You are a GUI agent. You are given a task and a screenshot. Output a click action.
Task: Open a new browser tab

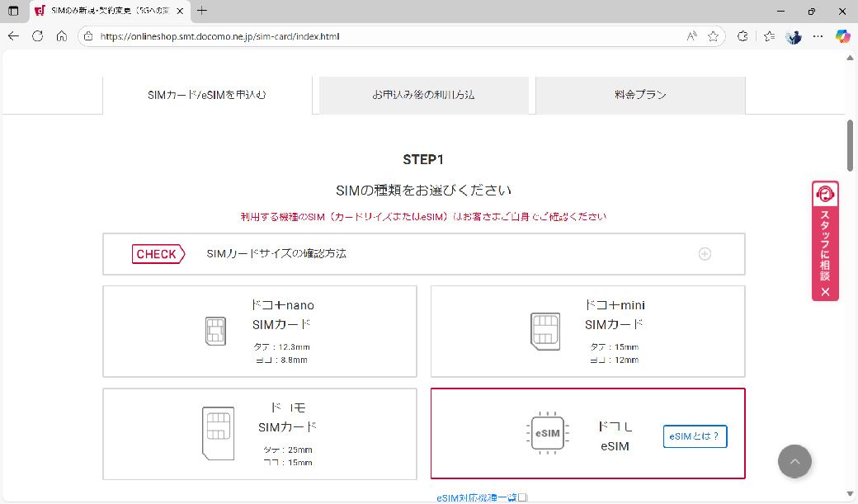tap(202, 11)
